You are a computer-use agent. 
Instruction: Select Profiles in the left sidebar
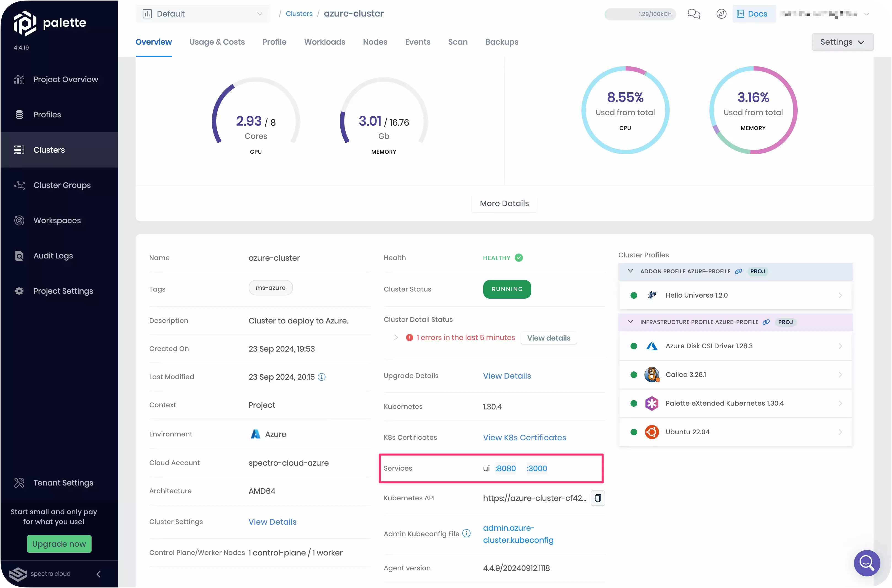point(47,114)
